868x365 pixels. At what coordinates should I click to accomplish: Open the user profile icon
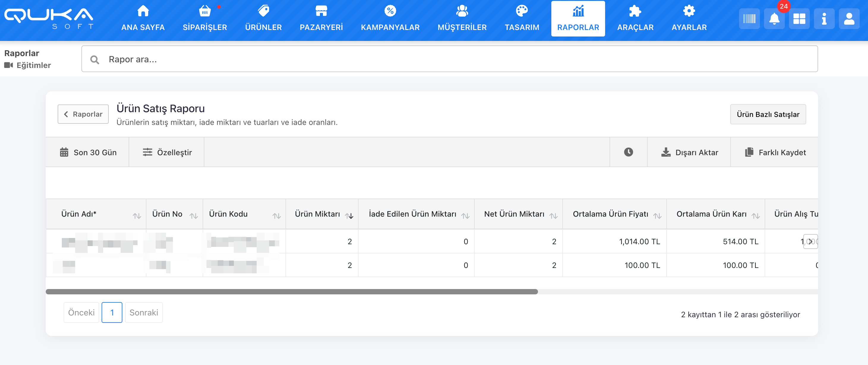(x=849, y=19)
